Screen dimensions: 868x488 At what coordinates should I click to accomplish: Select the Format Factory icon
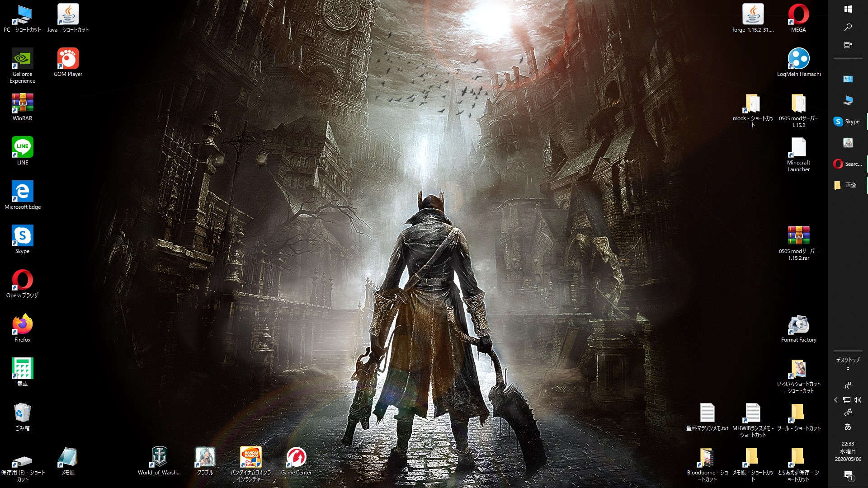[798, 328]
